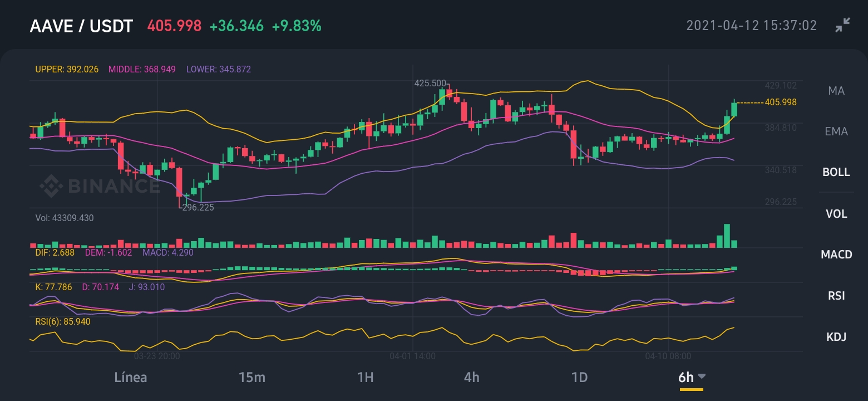Click the 425.500 high price label
The height and width of the screenshot is (401, 868).
430,83
